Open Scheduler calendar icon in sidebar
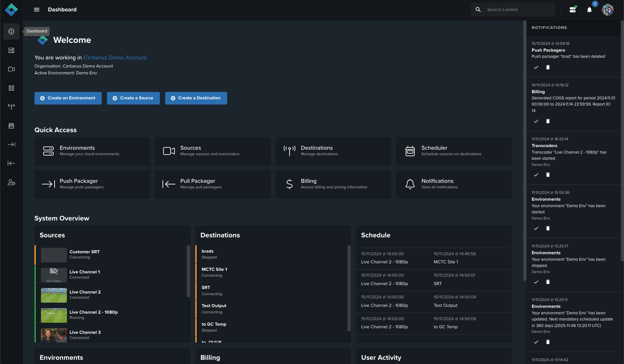Viewport: 624px width, 364px height. point(11,126)
